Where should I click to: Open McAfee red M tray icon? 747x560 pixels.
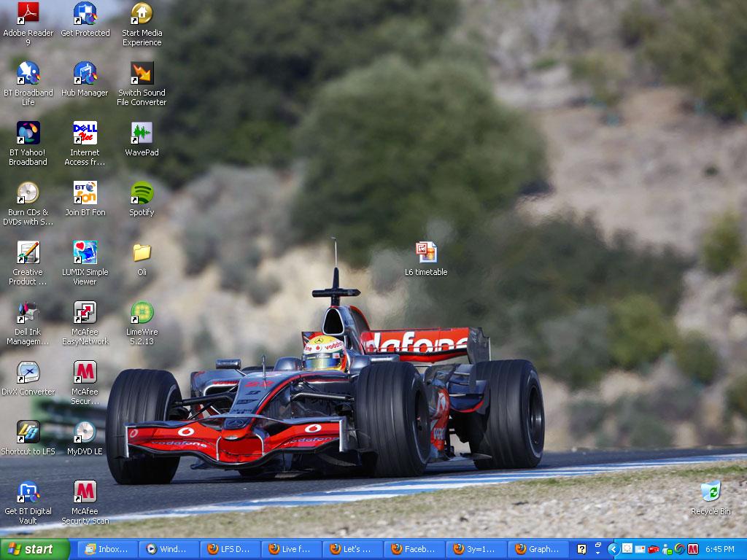click(x=693, y=550)
